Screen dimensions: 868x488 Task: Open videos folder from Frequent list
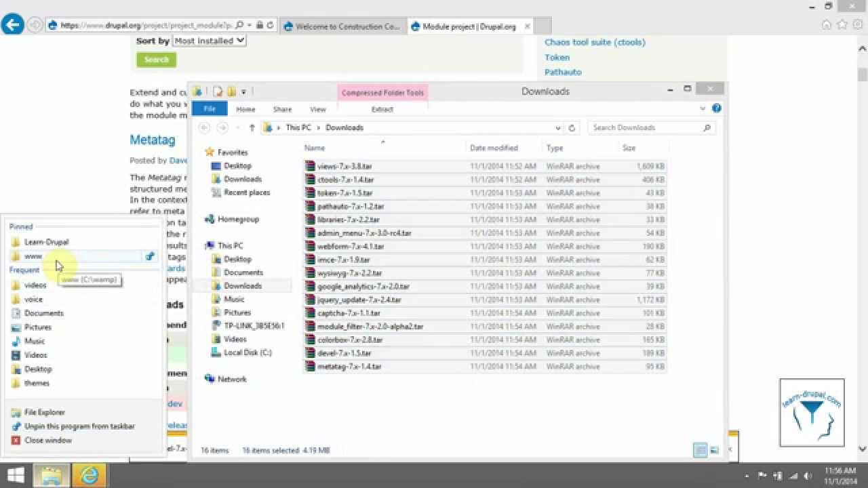[35, 285]
